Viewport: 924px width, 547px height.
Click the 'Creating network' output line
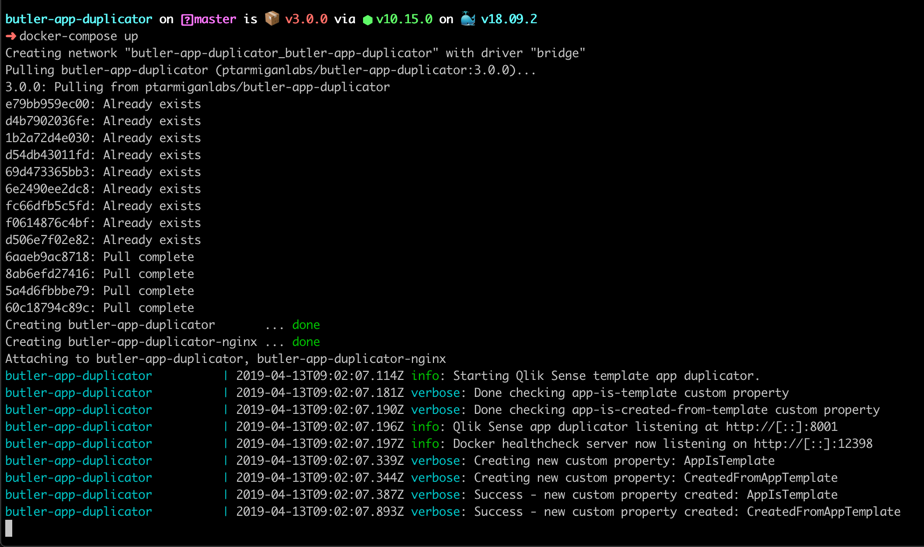pos(295,53)
